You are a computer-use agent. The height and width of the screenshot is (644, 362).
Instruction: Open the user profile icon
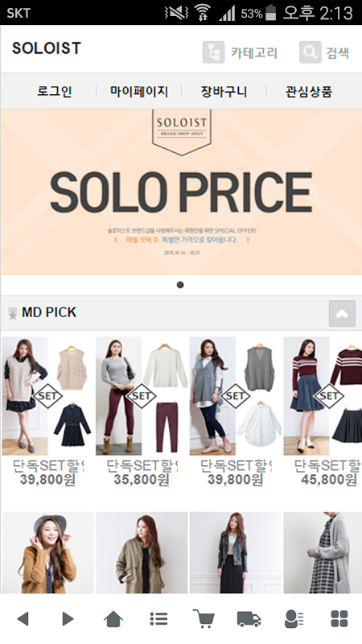point(294,618)
